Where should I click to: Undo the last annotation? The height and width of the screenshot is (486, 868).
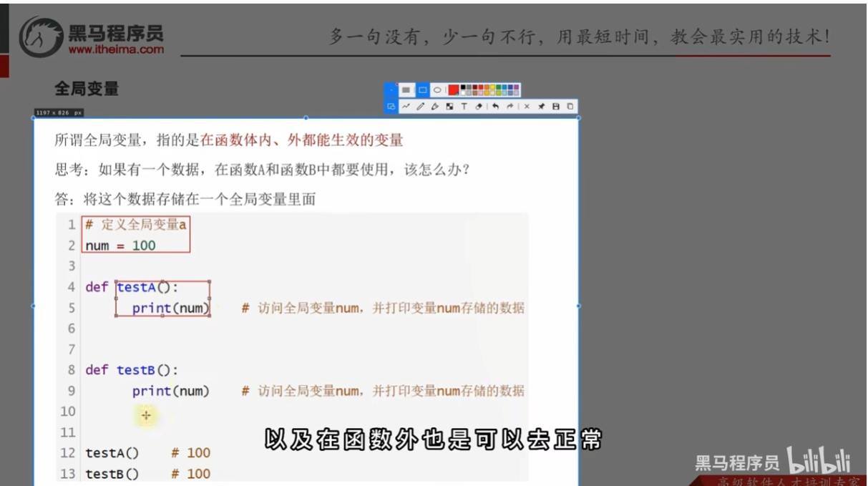pyautogui.click(x=495, y=106)
